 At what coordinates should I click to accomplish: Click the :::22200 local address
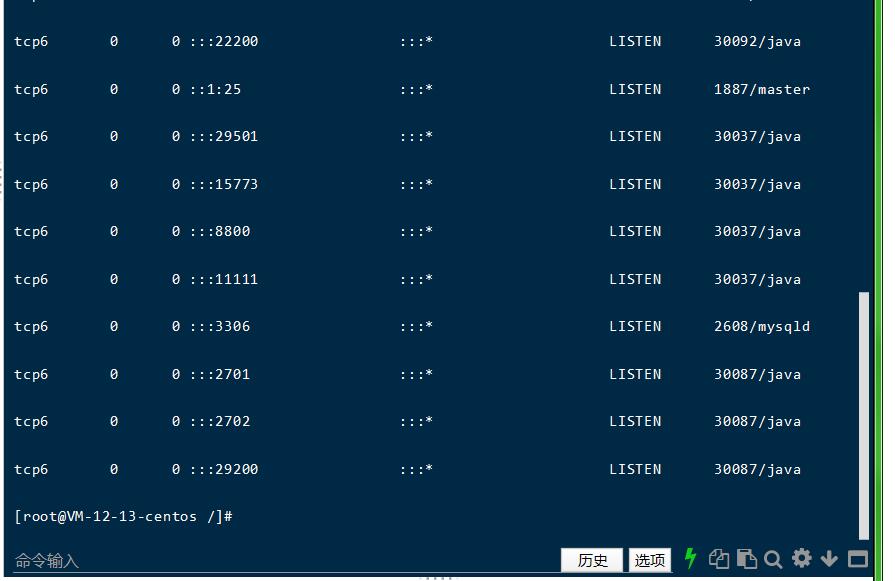pos(223,41)
